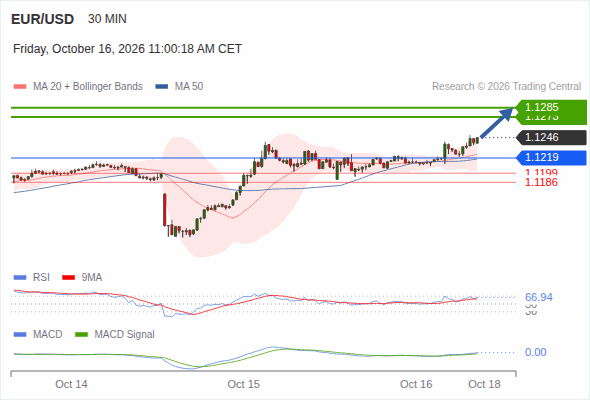Click the Oct 18 date axis label
Image resolution: width=590 pixels, height=400 pixels.
[x=484, y=385]
